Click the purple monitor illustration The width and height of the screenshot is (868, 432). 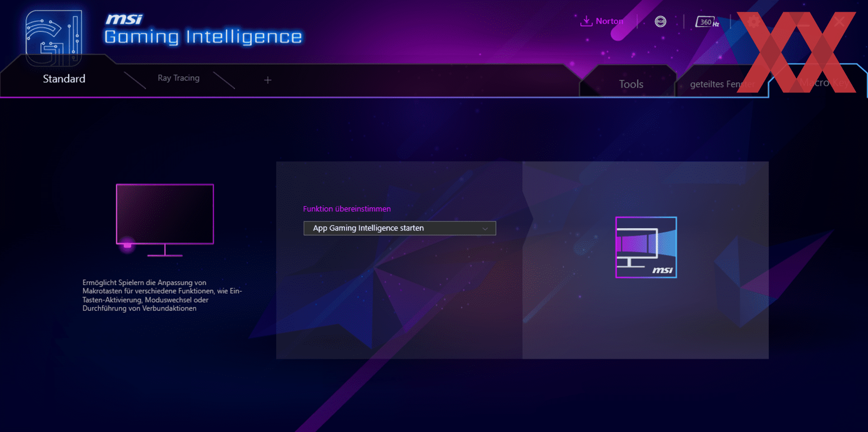point(165,220)
